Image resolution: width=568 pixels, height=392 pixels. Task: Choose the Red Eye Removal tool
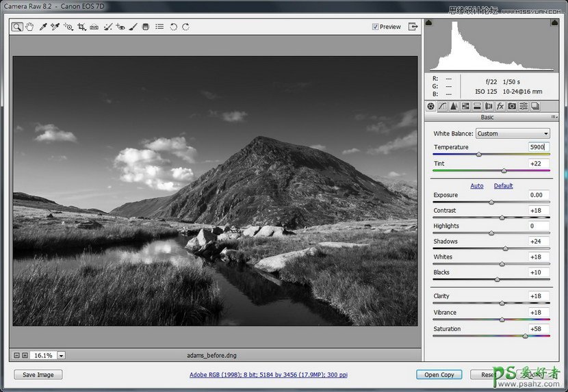[x=120, y=27]
